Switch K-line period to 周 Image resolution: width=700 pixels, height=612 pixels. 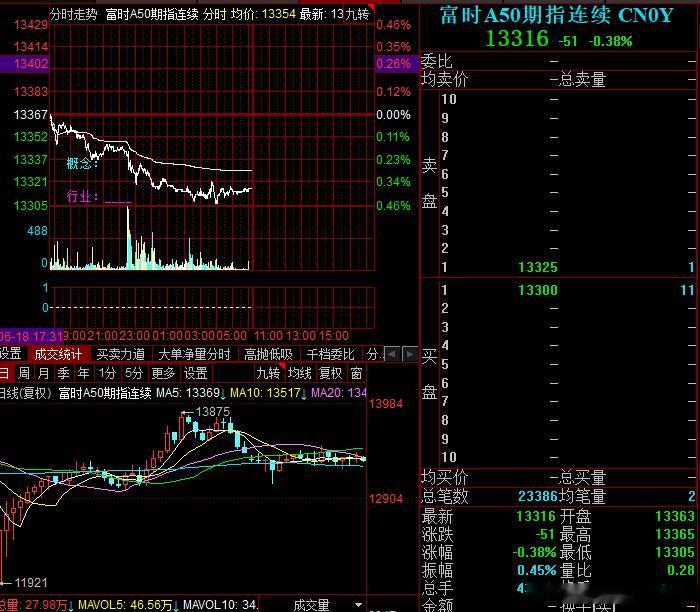pos(24,373)
